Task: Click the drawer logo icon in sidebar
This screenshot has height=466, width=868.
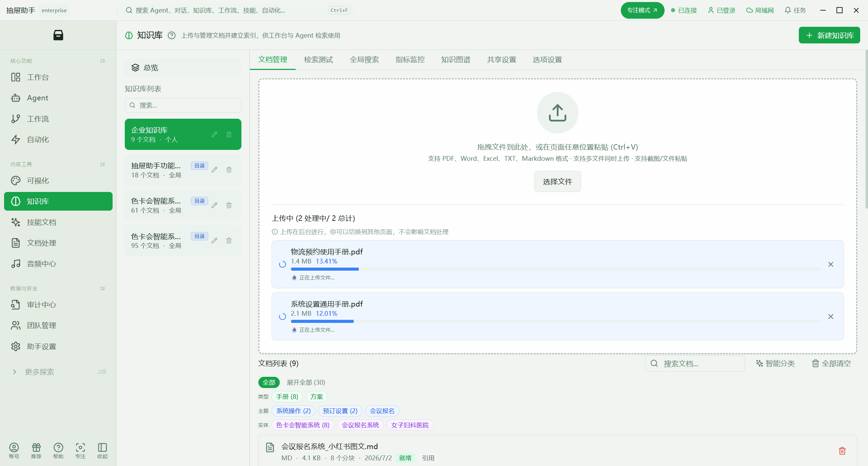Action: 58,35
